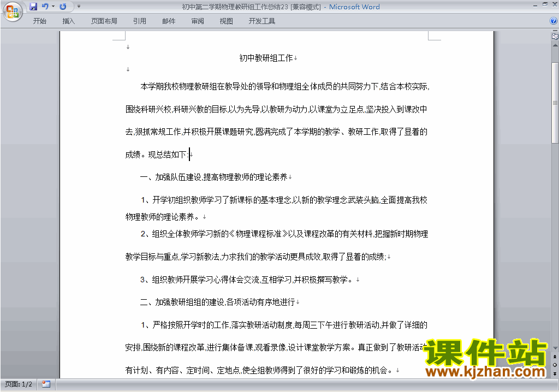Screen dimensions: 559x392
Task: Click the vertical scrollbar thumb
Action: tap(555, 103)
